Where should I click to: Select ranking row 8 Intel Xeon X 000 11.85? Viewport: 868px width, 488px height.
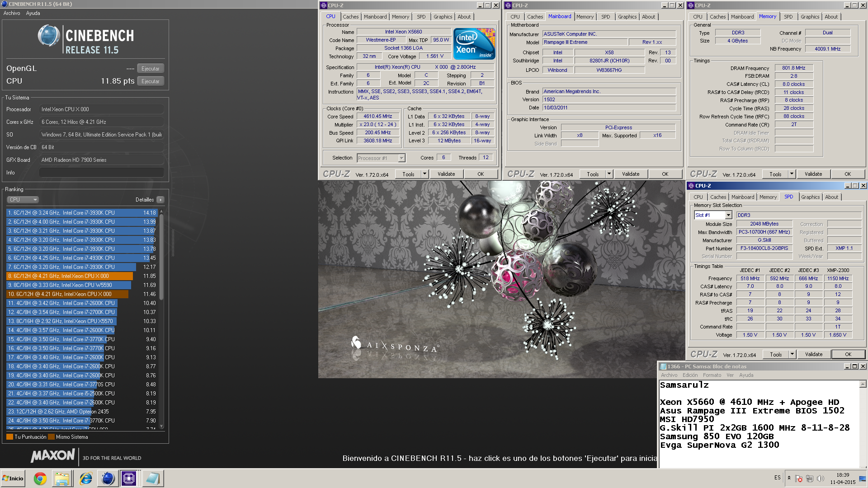[82, 276]
